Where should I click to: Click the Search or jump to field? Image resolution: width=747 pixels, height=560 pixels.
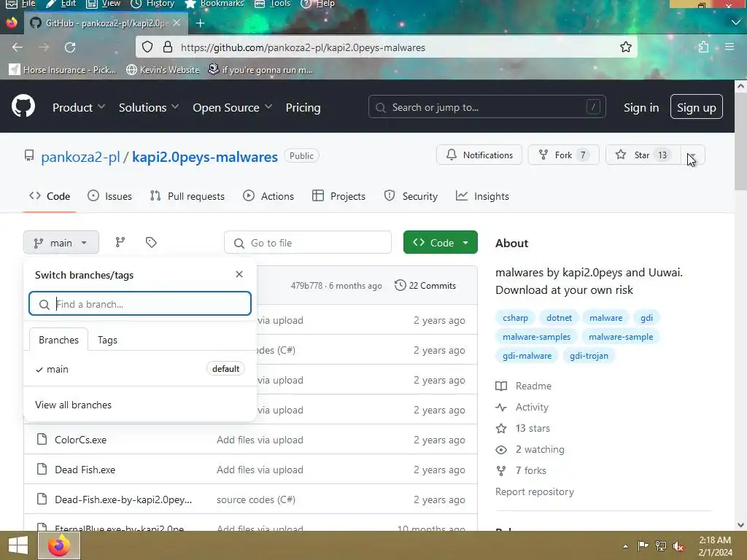pyautogui.click(x=487, y=107)
